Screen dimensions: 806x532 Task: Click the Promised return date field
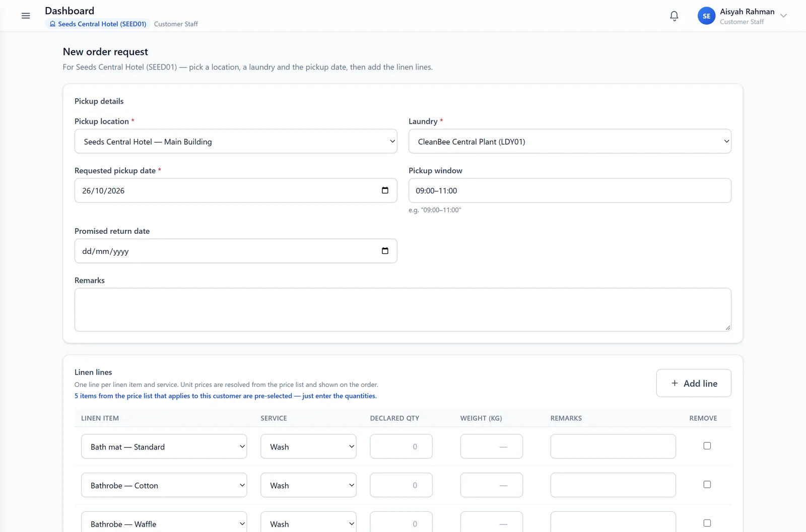coord(236,251)
